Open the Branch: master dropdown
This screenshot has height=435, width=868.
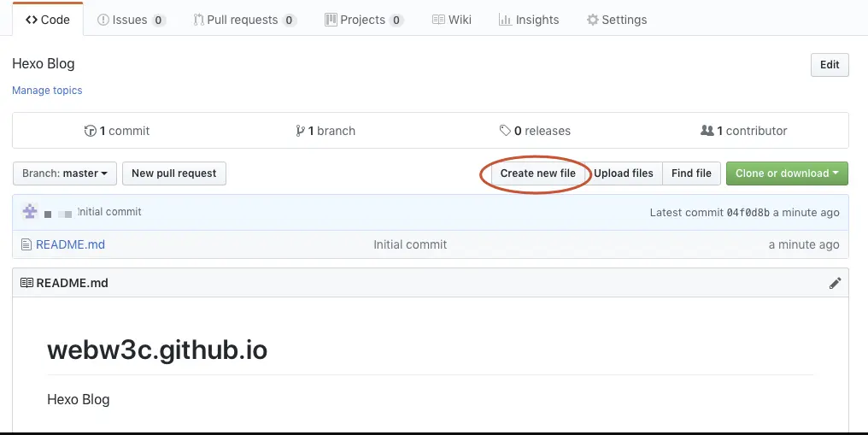pyautogui.click(x=65, y=173)
